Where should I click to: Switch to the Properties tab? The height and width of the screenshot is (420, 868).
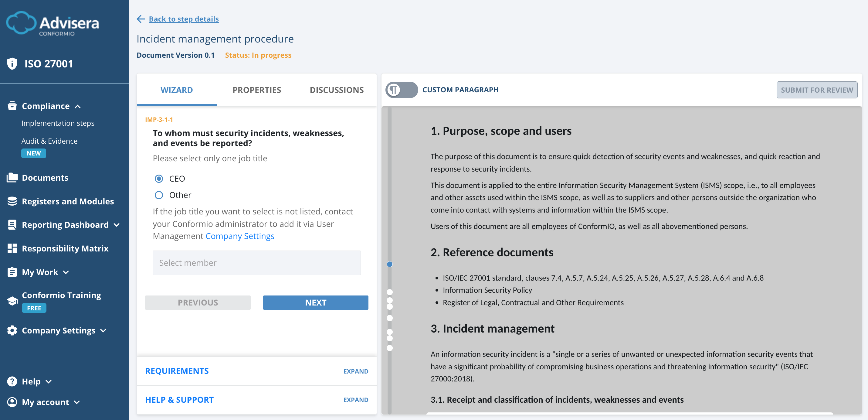pos(256,90)
